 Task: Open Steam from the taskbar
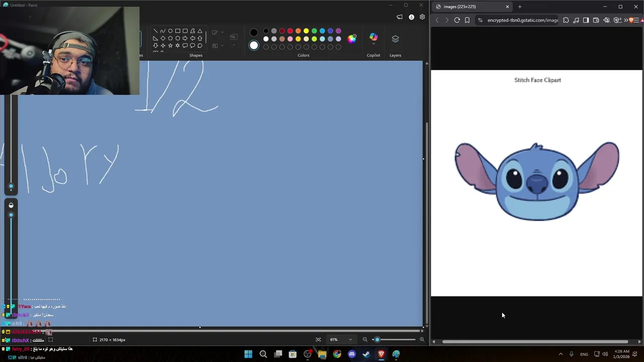point(366,354)
